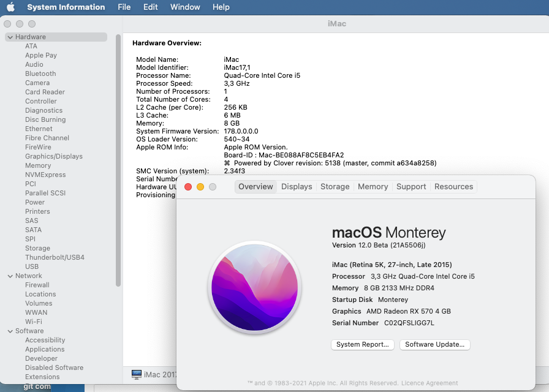Select Parallel SCSI in the sidebar
549x392 pixels.
click(x=45, y=193)
